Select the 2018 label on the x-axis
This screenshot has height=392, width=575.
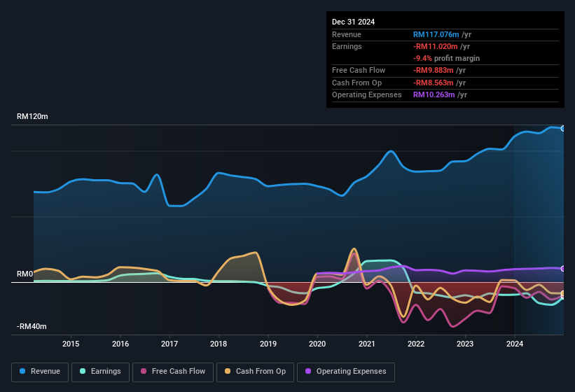219,344
